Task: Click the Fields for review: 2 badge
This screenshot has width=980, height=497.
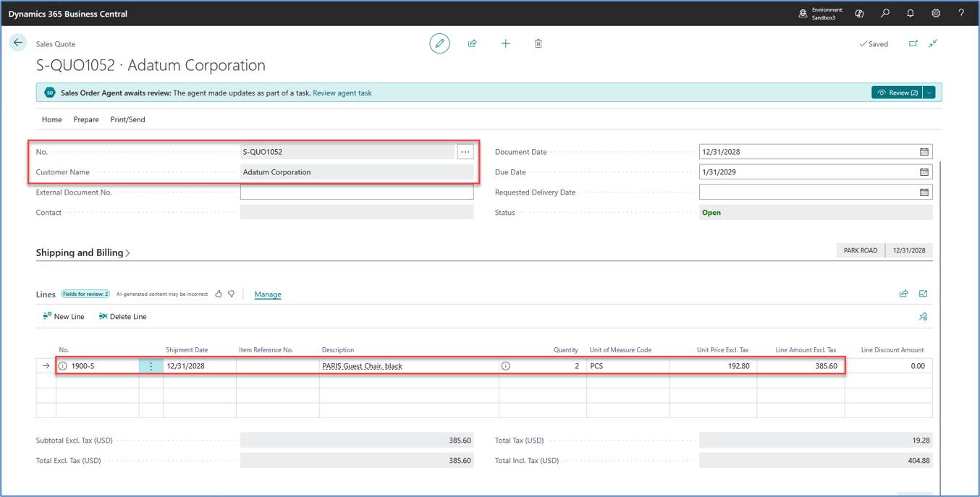Action: click(85, 294)
